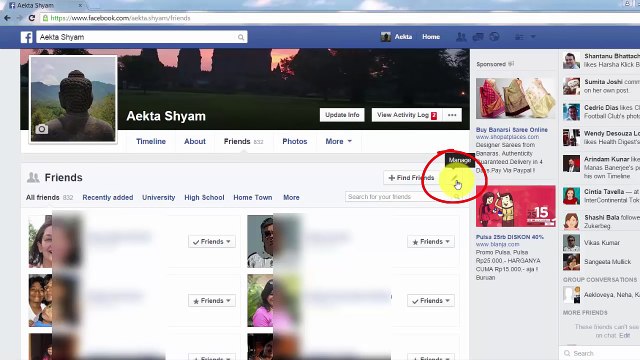
Task: Open More friend filter options
Action: coord(291,198)
